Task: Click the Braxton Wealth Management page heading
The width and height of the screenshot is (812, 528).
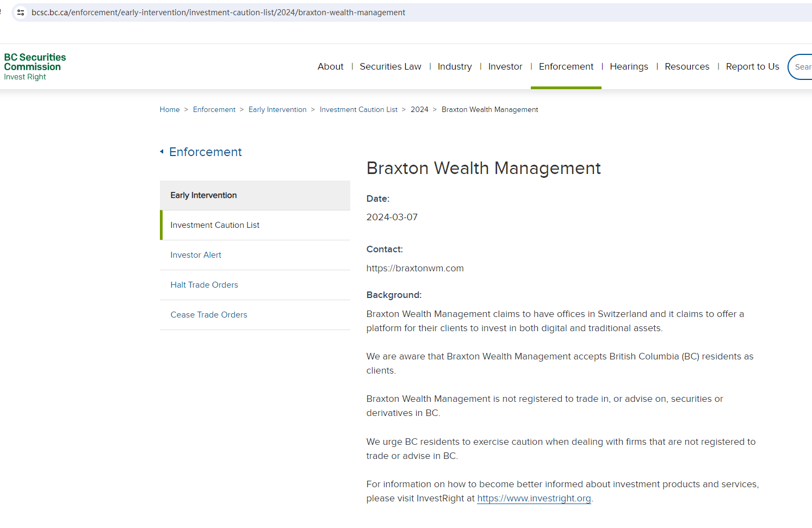Action: [484, 168]
